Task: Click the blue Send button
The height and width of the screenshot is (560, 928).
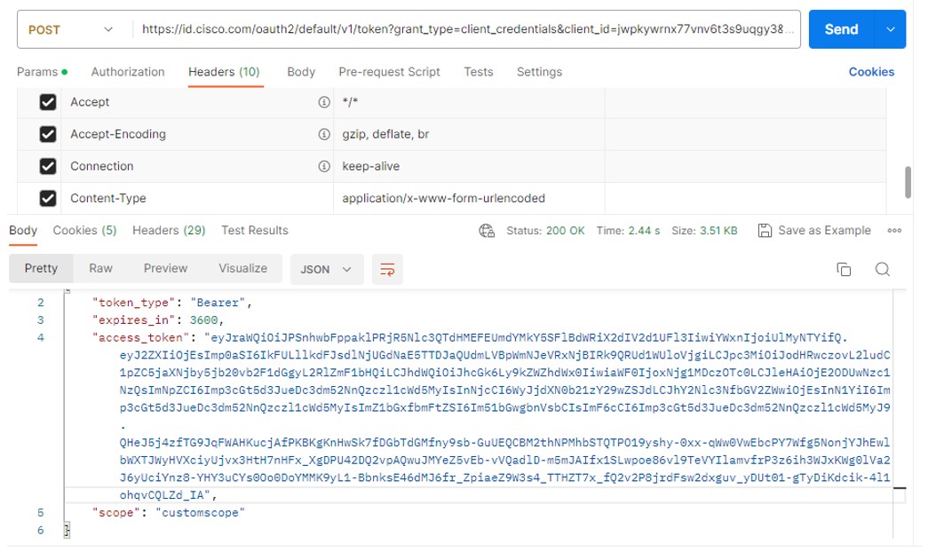Action: (841, 29)
